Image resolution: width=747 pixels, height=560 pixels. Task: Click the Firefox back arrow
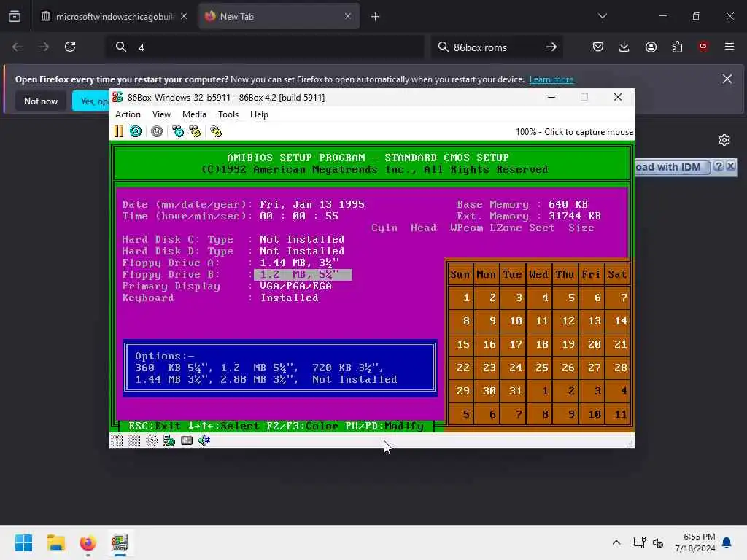[x=18, y=47]
